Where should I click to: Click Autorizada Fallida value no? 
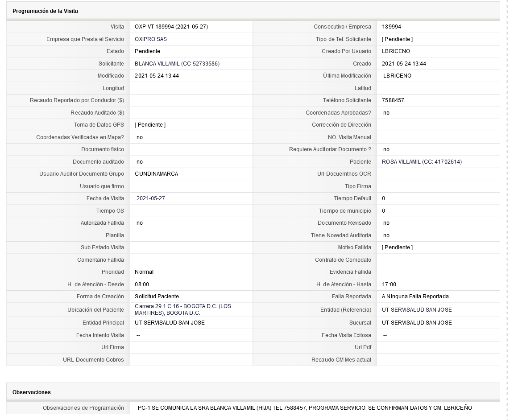click(140, 223)
